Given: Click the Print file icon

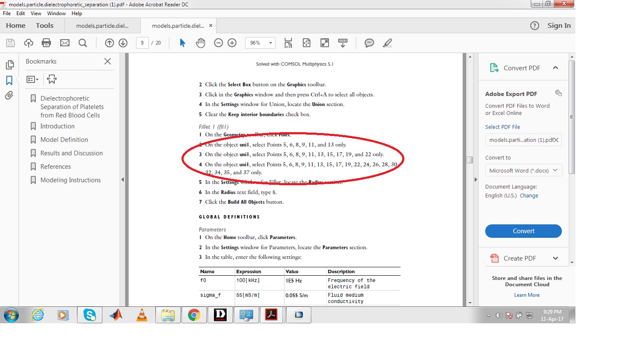Looking at the screenshot, I should point(46,43).
